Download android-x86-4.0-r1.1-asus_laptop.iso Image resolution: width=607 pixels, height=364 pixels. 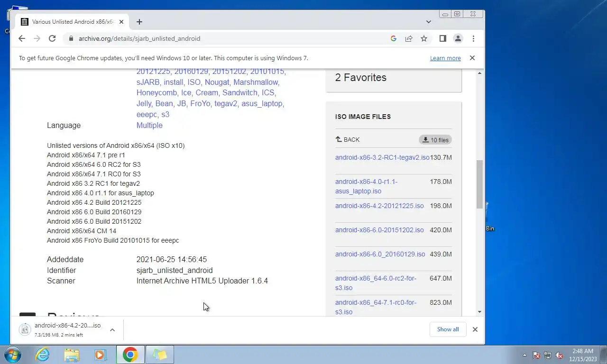pos(366,186)
